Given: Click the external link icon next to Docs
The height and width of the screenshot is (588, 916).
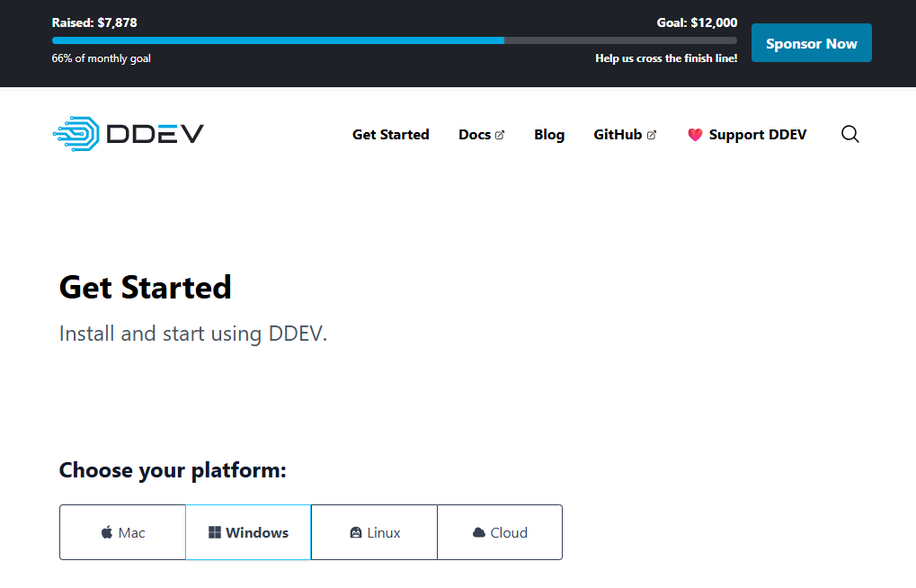Looking at the screenshot, I should point(500,135).
